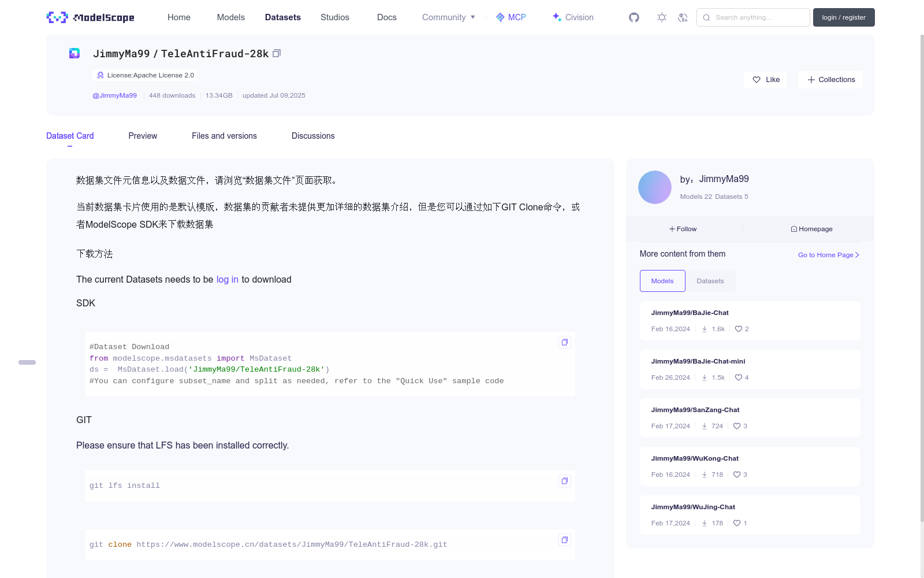Click the 448 downloads text
Viewport: 924px width, 578px height.
[172, 95]
